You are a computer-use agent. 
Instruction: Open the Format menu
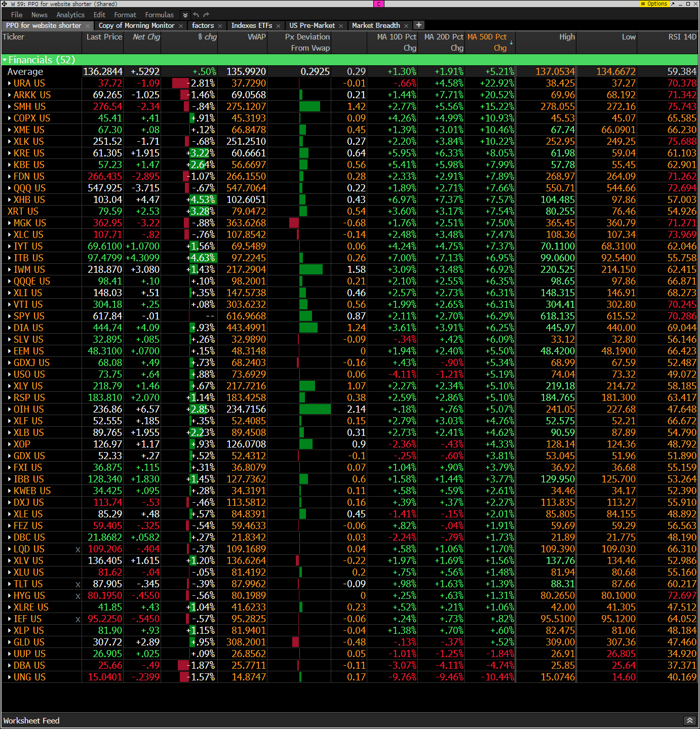125,15
